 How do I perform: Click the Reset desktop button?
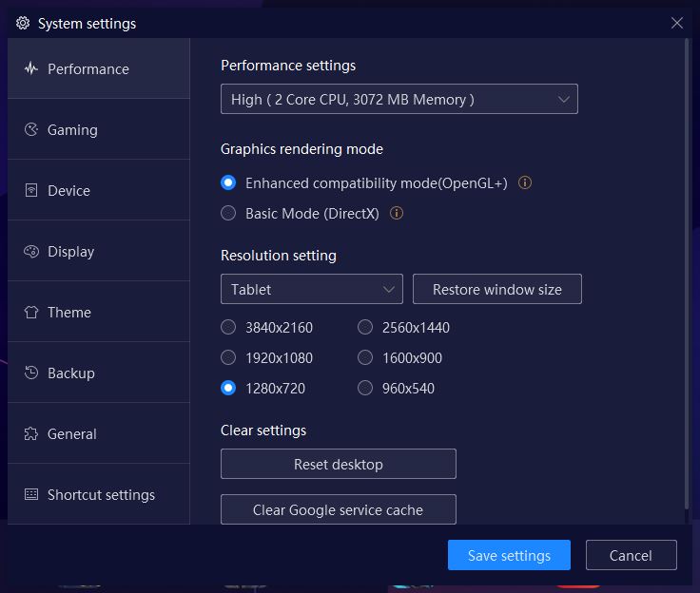[339, 464]
